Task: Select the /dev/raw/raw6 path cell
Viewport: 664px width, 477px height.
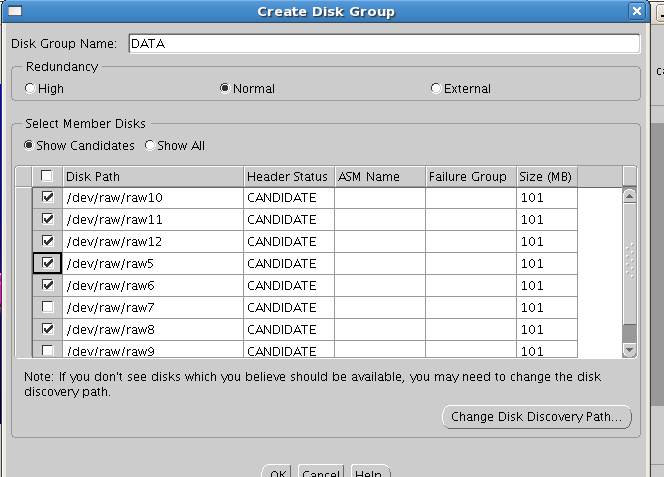Action: click(x=153, y=286)
